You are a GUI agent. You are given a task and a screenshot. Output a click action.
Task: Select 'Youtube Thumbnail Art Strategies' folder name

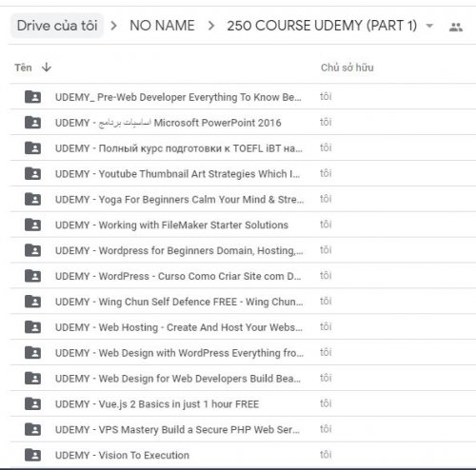[x=177, y=174]
